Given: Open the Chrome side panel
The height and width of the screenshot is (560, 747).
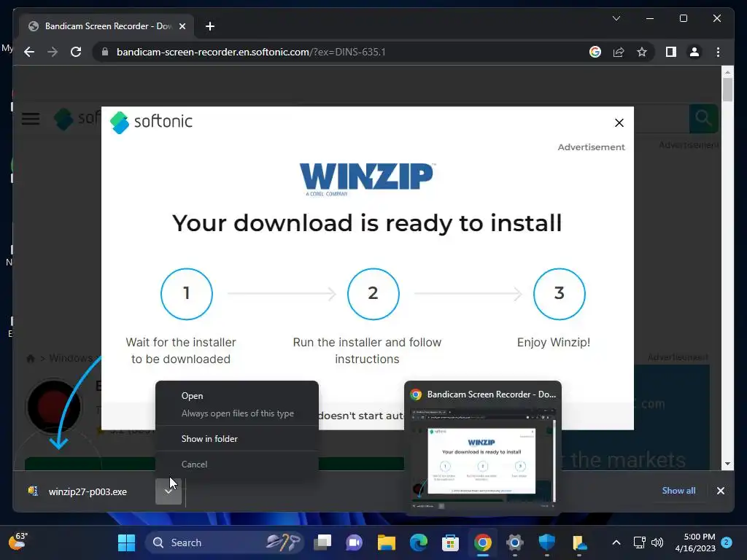Looking at the screenshot, I should [x=671, y=52].
